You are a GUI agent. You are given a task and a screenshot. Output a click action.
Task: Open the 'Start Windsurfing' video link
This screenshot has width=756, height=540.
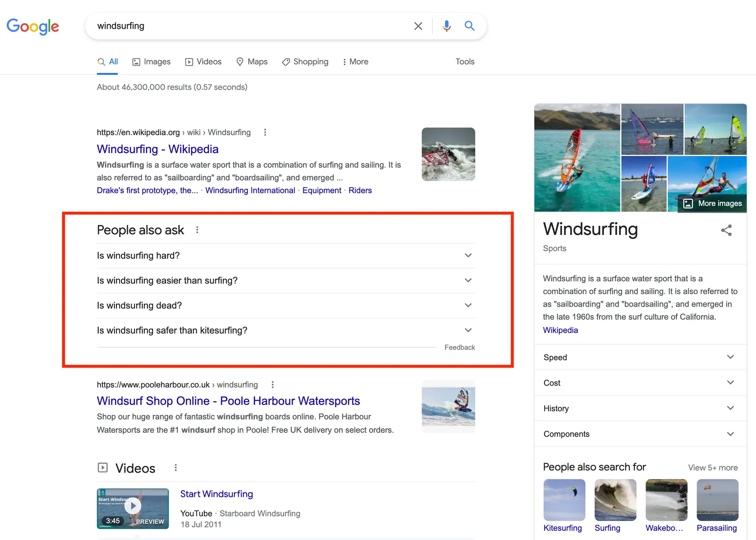point(216,494)
